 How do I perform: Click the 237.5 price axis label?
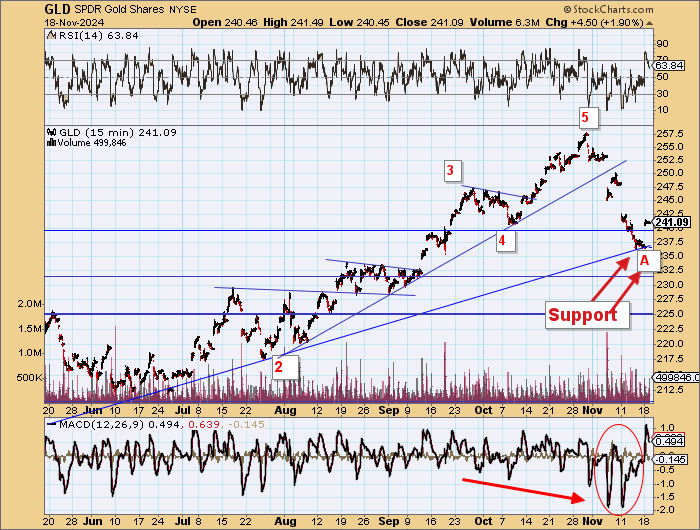click(x=671, y=242)
